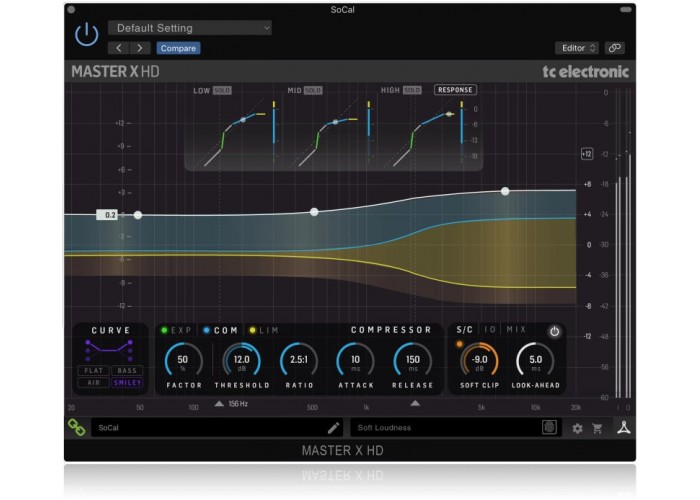700x500 pixels.
Task: Toggle the S/C section power button
Action: tap(554, 332)
